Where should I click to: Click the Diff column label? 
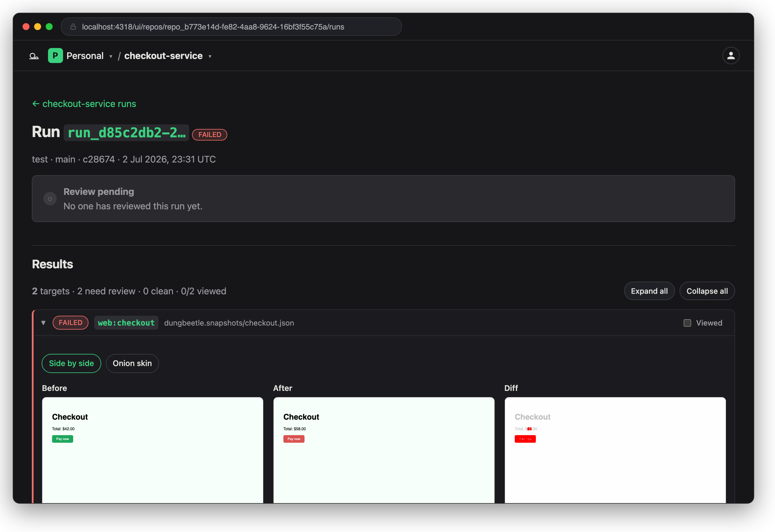click(x=511, y=388)
